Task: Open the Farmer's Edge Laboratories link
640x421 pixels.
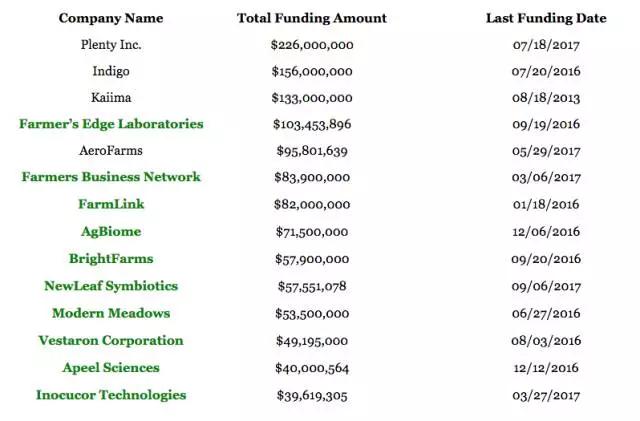Action: pos(111,124)
